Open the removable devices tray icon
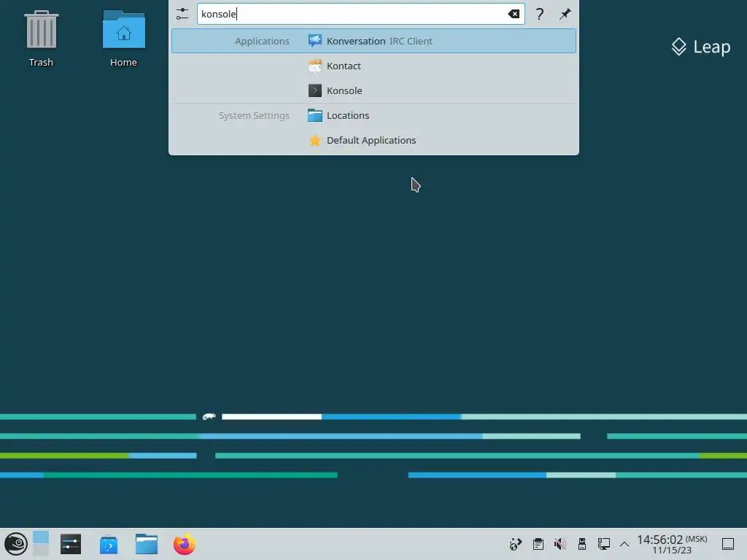 coord(581,544)
